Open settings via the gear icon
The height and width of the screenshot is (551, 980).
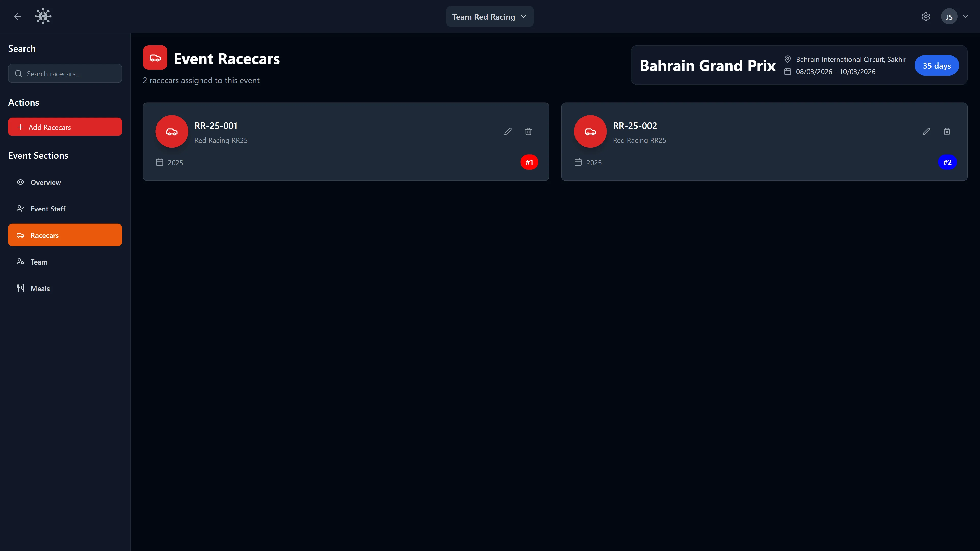point(926,16)
